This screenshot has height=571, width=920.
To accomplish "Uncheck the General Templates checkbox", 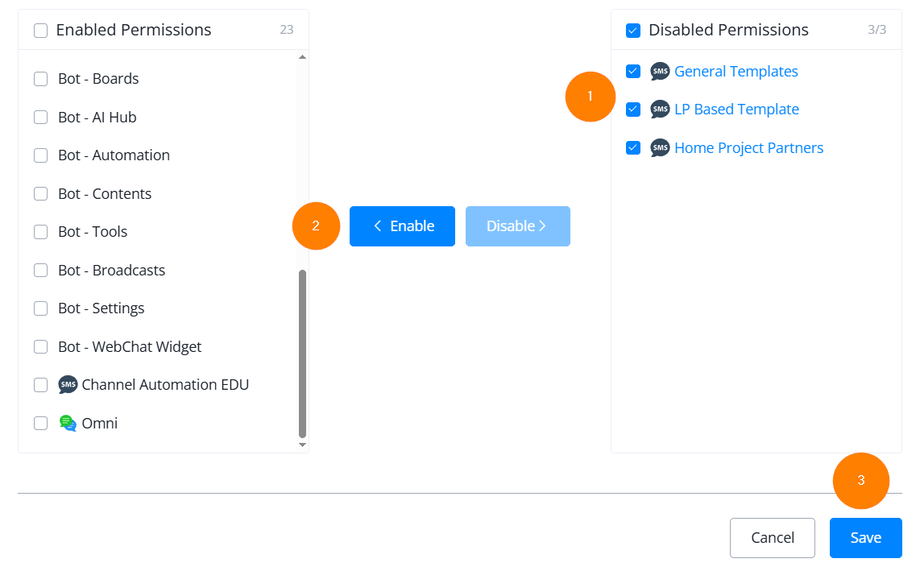I will click(633, 72).
